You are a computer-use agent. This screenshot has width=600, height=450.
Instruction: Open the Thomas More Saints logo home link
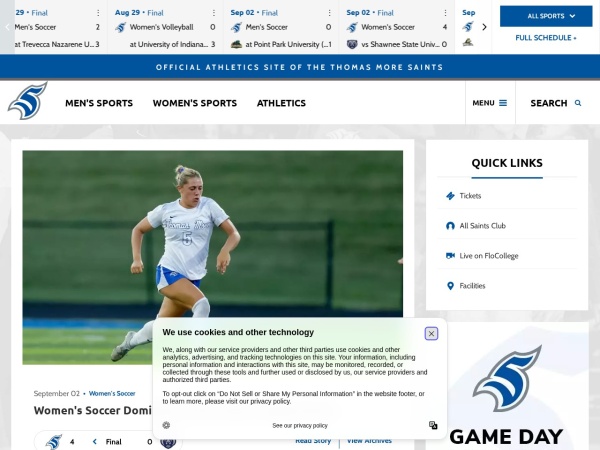28,101
